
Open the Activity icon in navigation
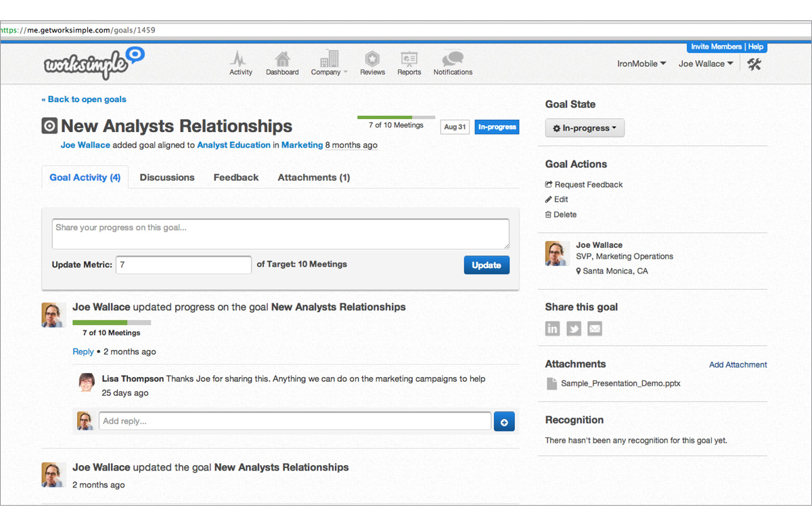(x=240, y=60)
